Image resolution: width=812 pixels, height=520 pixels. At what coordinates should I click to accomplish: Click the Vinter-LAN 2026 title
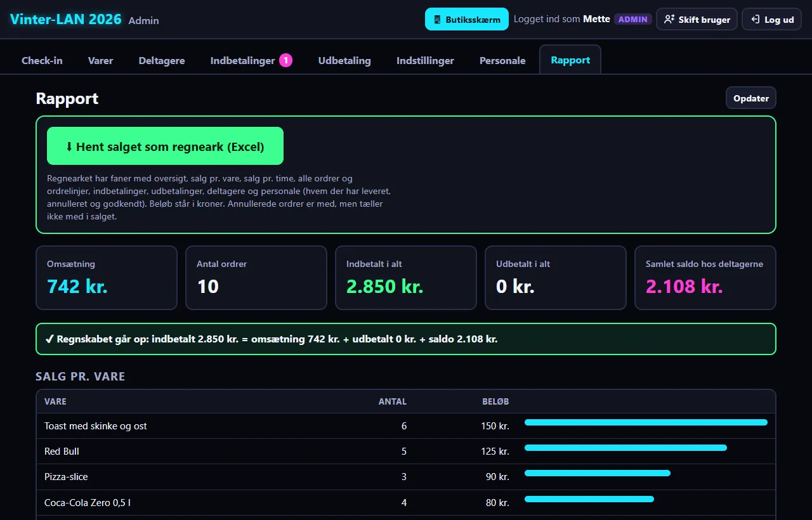(66, 19)
